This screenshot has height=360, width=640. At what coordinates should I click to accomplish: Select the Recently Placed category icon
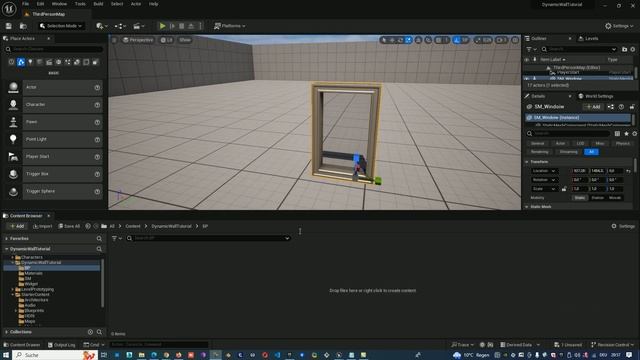pyautogui.click(x=11, y=62)
